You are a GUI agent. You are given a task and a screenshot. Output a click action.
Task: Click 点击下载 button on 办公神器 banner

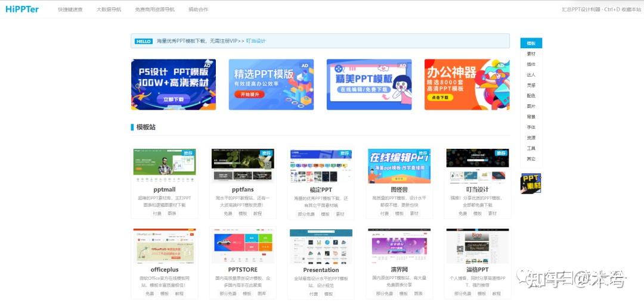pyautogui.click(x=440, y=98)
